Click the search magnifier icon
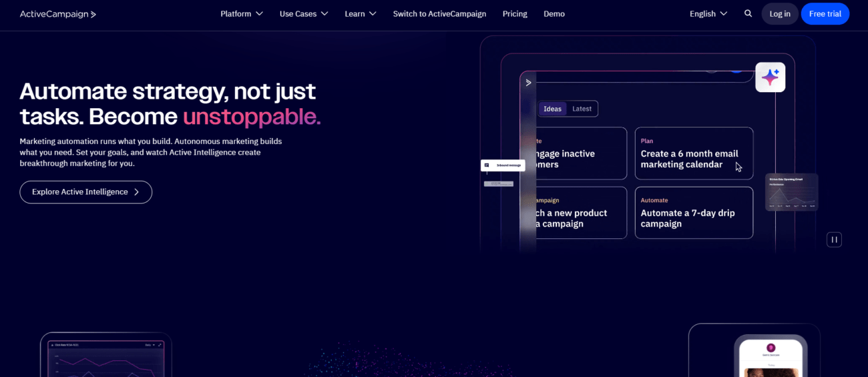 coord(748,13)
